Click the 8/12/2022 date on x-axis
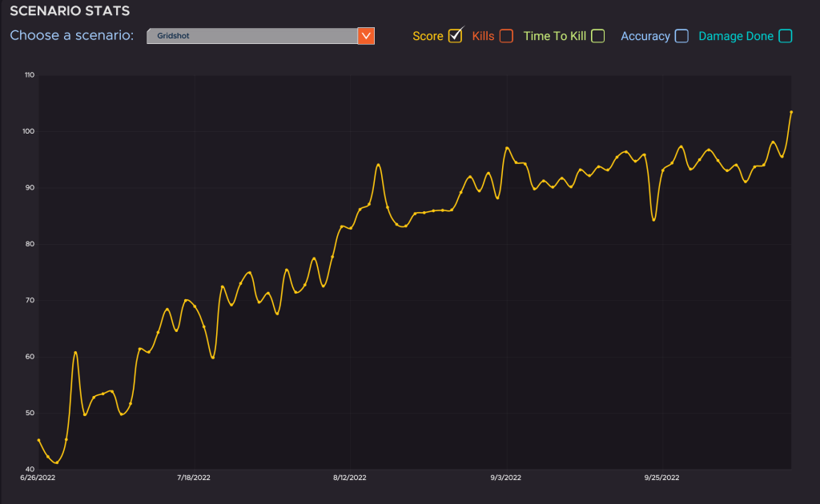This screenshot has width=820, height=504. [x=349, y=478]
